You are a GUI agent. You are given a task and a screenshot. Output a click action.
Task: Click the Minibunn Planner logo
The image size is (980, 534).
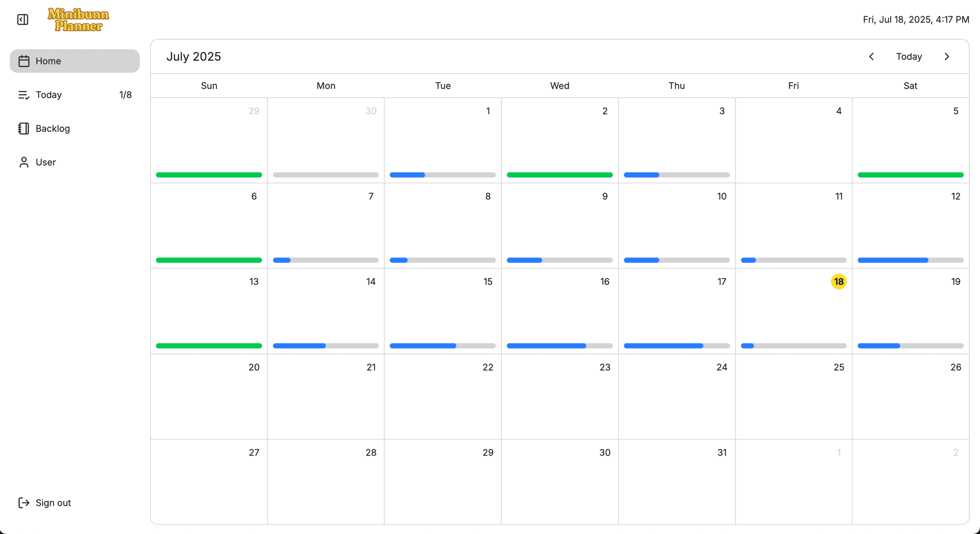click(78, 20)
